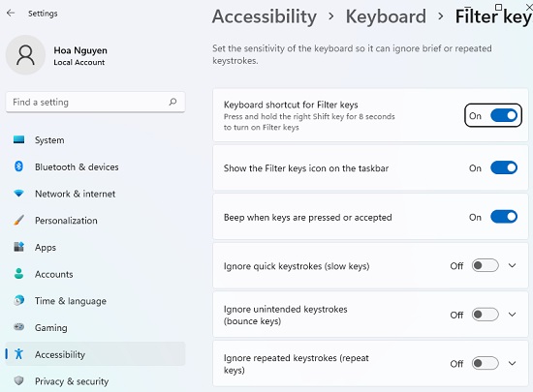Go to Keyboard in the breadcrumb
The image size is (533, 392).
tap(386, 16)
